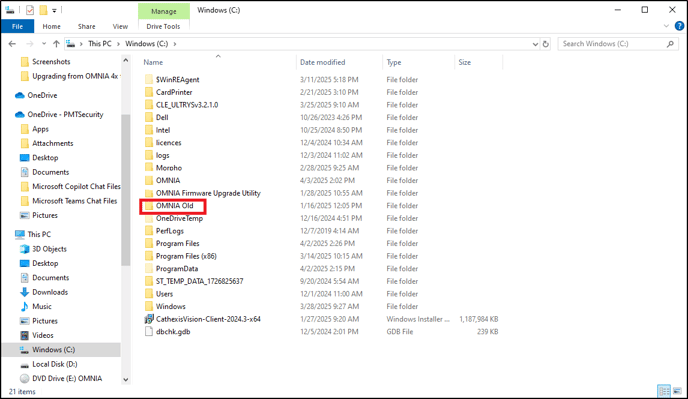This screenshot has width=688, height=399.
Task: Select the CLE_ULTRYSv3.2.1.0 folder
Action: [x=187, y=105]
